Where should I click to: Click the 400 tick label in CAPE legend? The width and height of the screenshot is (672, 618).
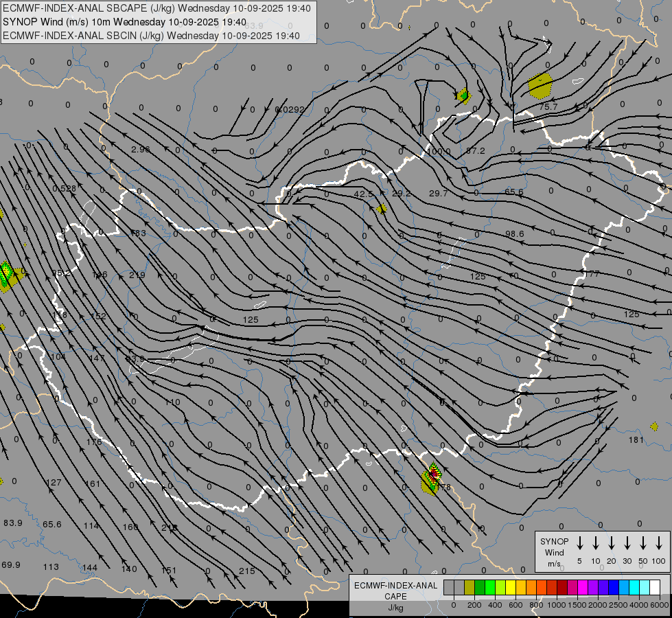pyautogui.click(x=495, y=605)
